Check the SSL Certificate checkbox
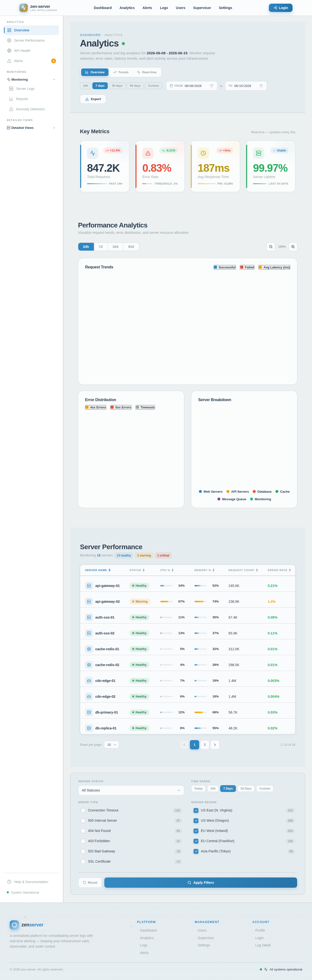This screenshot has width=312, height=980. [83, 862]
